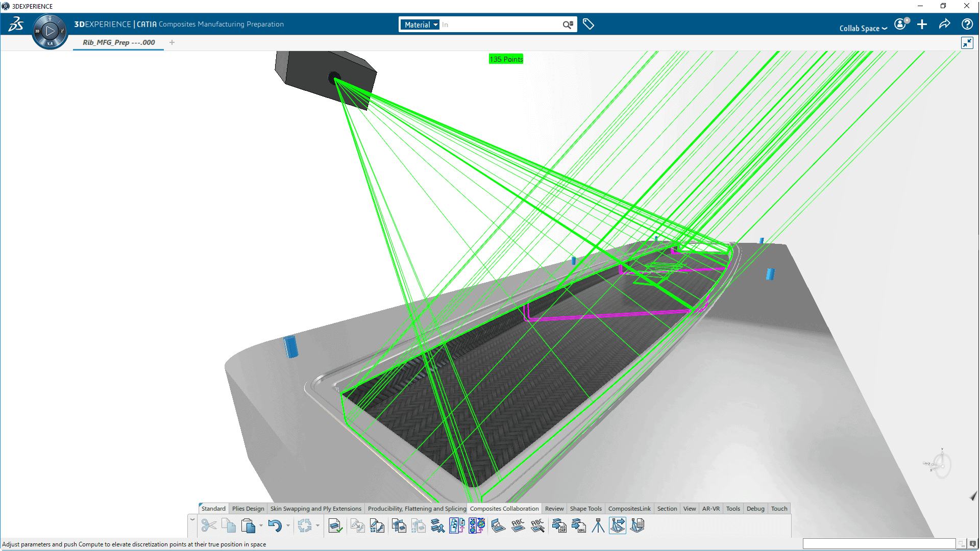This screenshot has height=551, width=980.
Task: Open the Paste options dropdown arrow
Action: coord(261,525)
